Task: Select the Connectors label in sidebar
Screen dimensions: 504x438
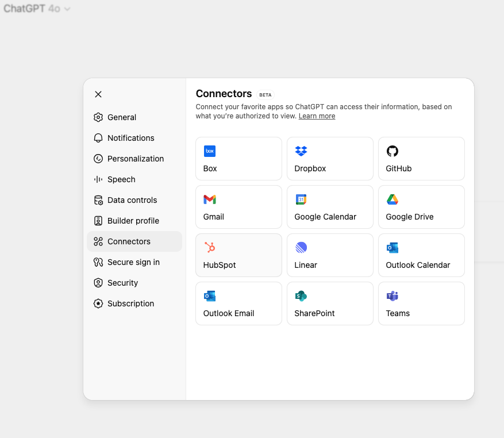Action: coord(129,241)
